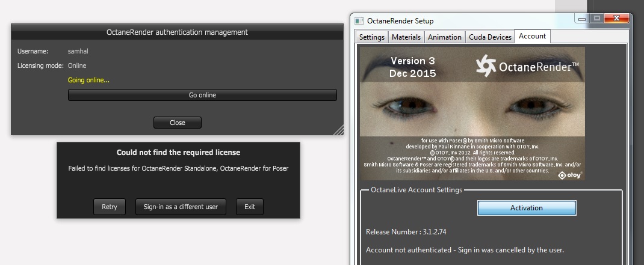This screenshot has width=644, height=265.
Task: Select the Account tab
Action: [x=532, y=36]
